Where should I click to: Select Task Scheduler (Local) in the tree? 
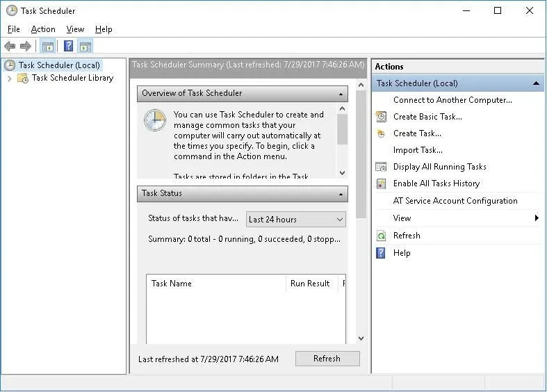[x=59, y=65]
